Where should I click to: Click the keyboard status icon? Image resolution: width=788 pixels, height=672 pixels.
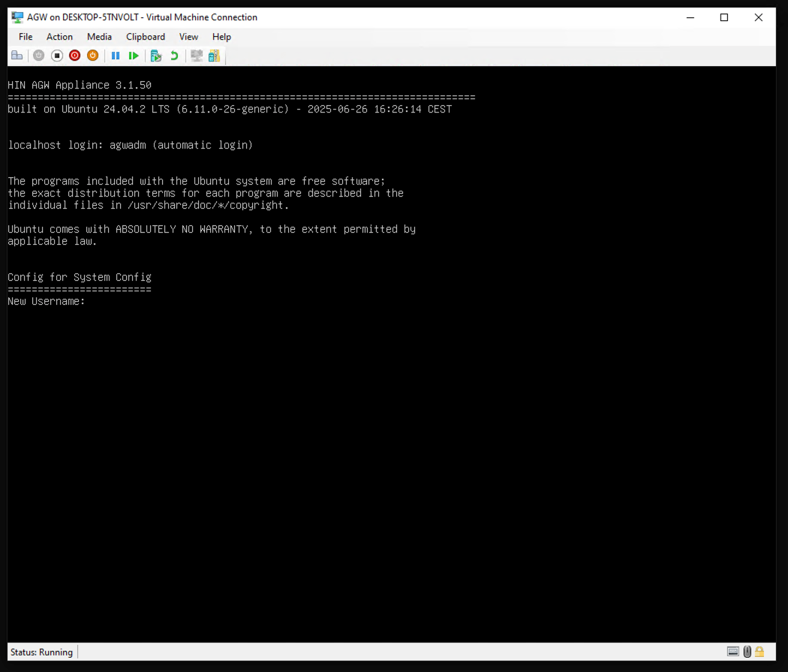pos(732,652)
